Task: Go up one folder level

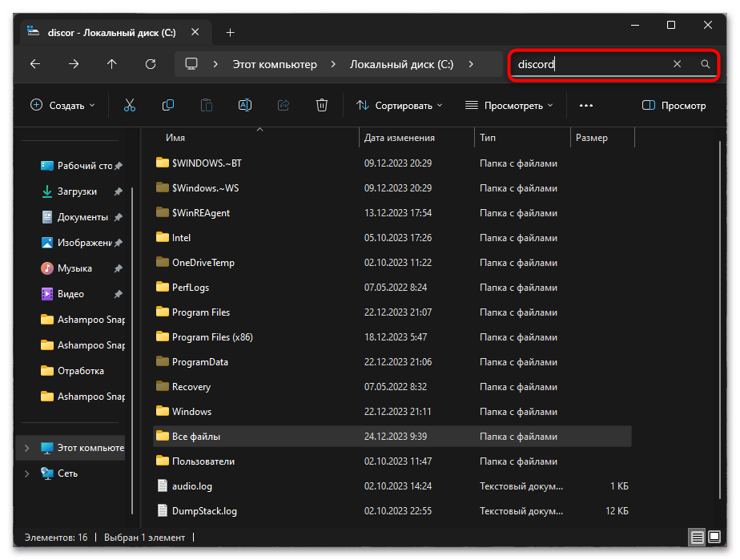Action: [x=112, y=64]
